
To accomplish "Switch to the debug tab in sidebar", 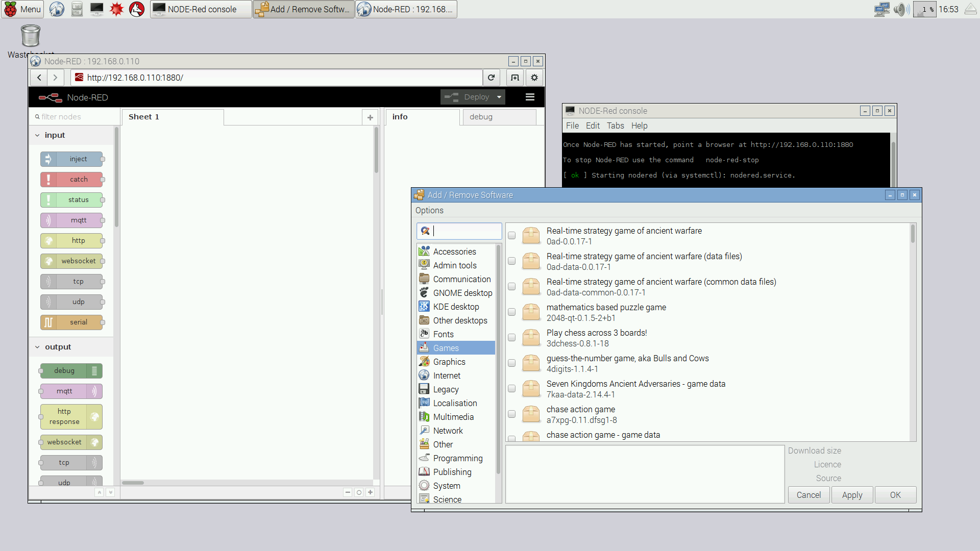I will click(499, 117).
